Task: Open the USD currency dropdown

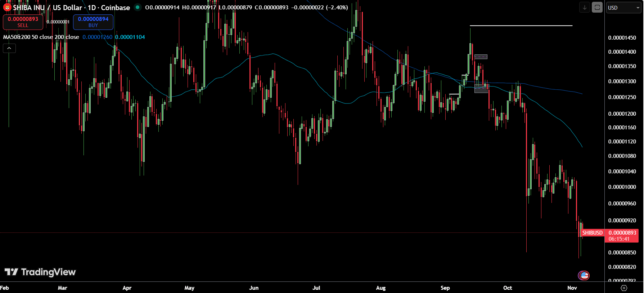Action: [x=623, y=8]
